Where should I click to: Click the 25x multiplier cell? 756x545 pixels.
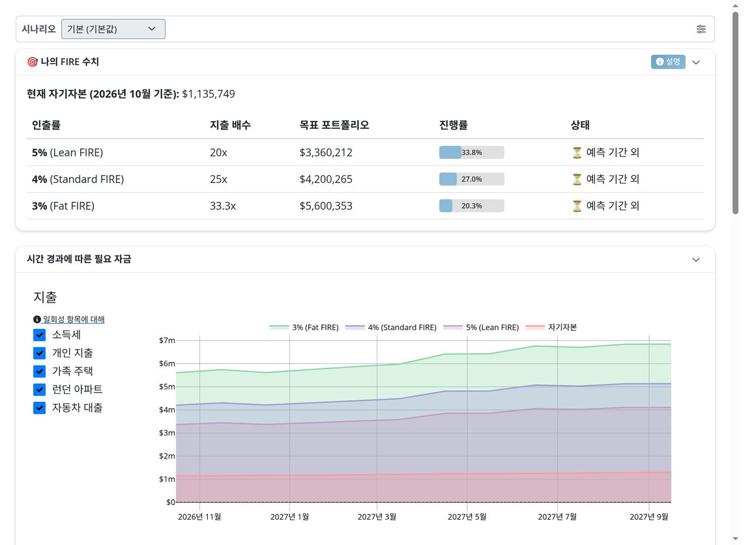tap(218, 179)
